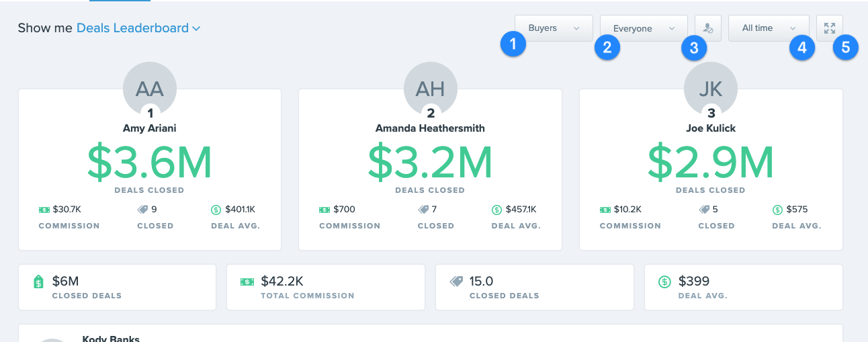Click the commission cash icon beside $700
868x342 pixels.
(x=324, y=210)
